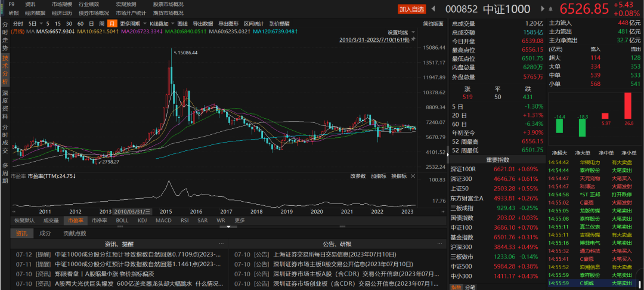Image resolution: width=644 pixels, height=290 pixels.
Task: Switch indicator to SAR
Action: (x=203, y=221)
